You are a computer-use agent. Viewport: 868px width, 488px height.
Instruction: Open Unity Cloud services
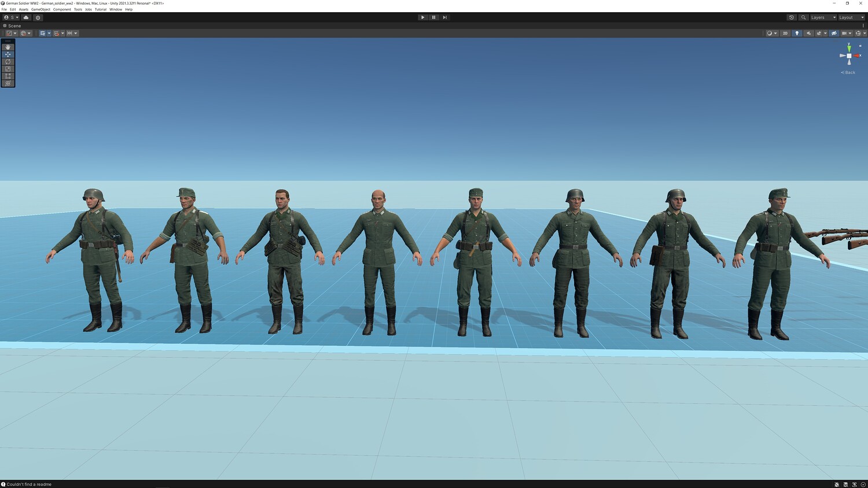click(x=26, y=17)
